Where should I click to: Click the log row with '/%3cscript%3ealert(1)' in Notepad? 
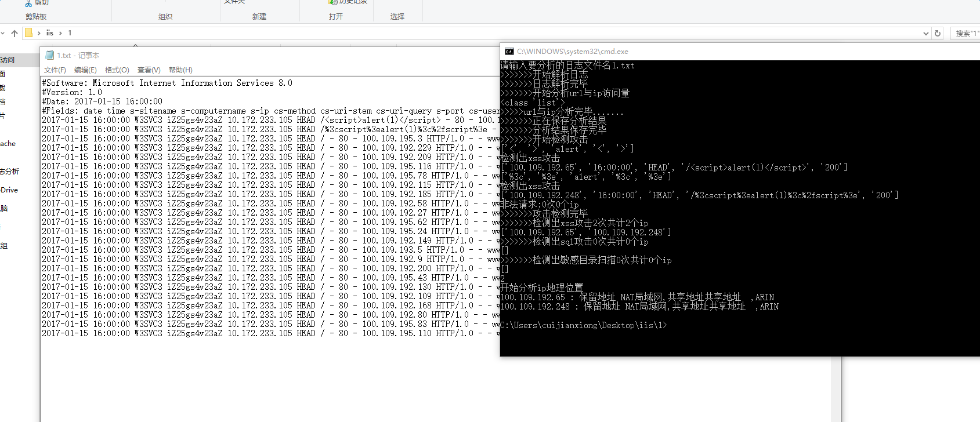(x=270, y=129)
